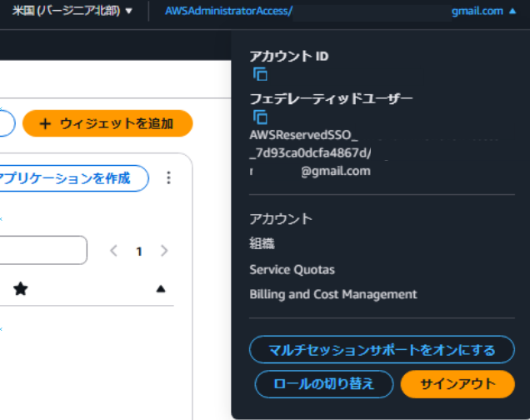Select the AWSReservedSSO_ federated user text
This screenshot has width=530, height=420.
pos(303,135)
